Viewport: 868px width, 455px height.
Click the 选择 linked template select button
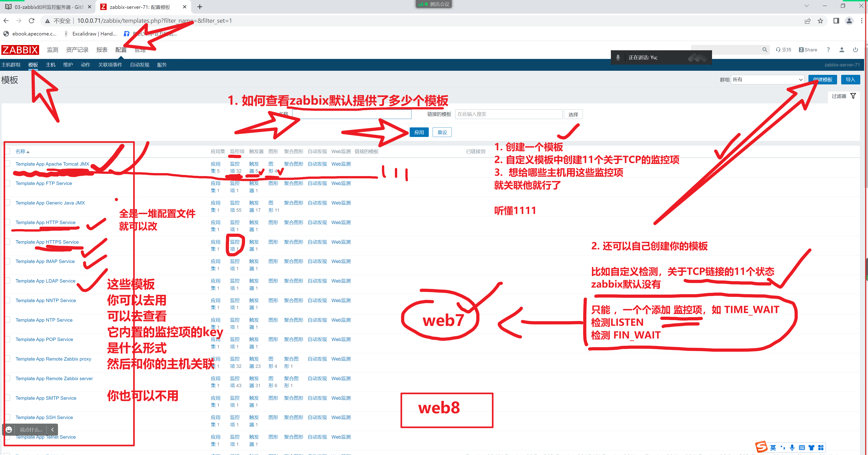573,114
